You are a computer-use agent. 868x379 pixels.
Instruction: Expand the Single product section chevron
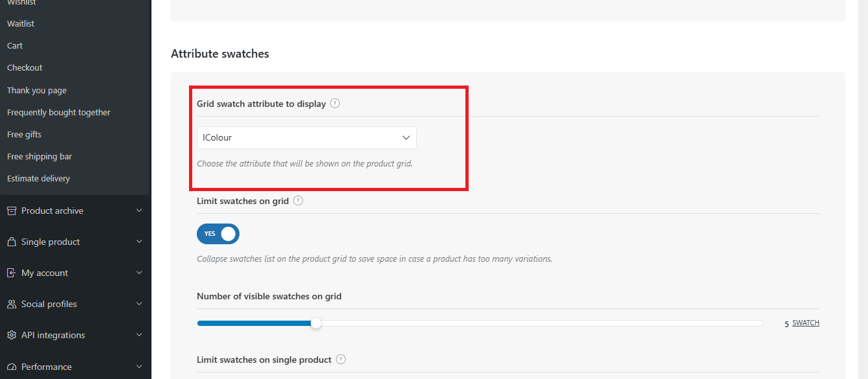(139, 242)
